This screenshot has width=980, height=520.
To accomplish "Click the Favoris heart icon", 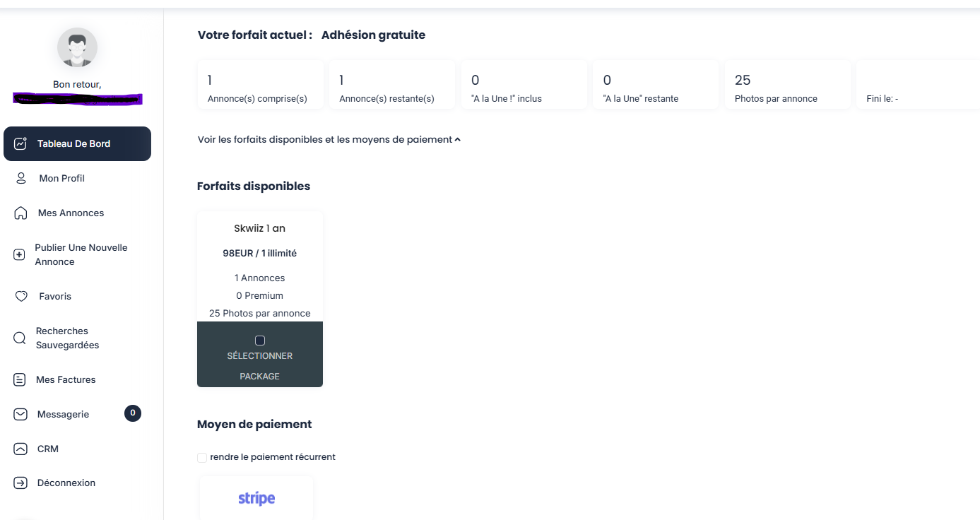I will (20, 297).
